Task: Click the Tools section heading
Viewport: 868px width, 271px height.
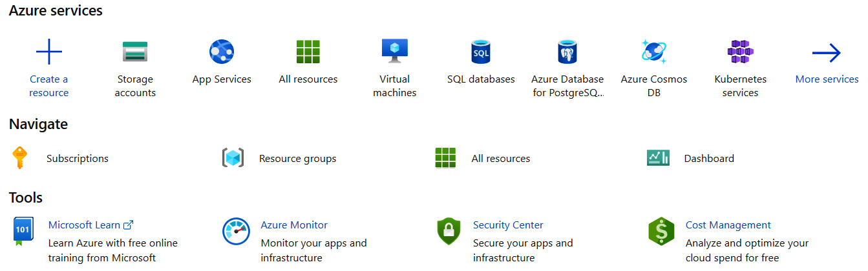Action: (26, 197)
